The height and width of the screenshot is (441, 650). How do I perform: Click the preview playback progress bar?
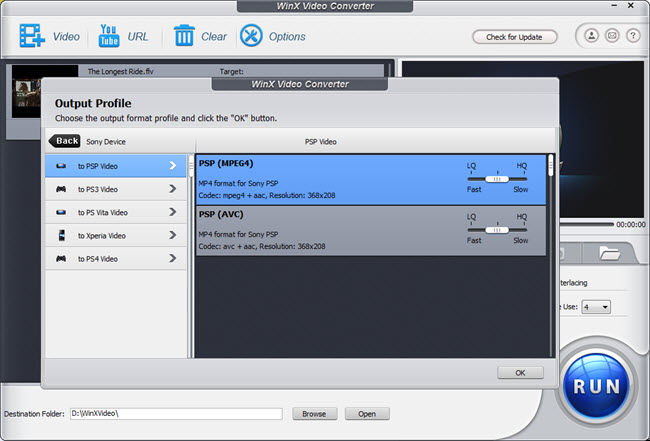pyautogui.click(x=587, y=224)
